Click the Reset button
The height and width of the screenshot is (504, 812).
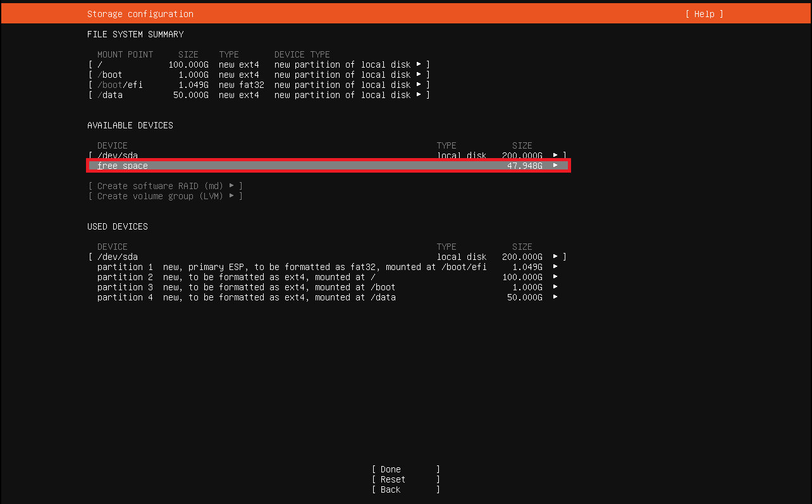click(x=406, y=479)
